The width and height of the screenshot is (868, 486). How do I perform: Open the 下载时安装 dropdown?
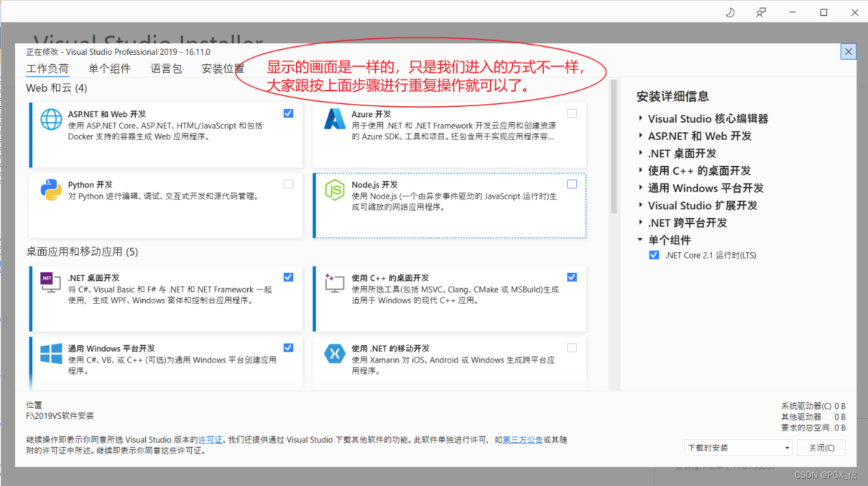point(739,448)
